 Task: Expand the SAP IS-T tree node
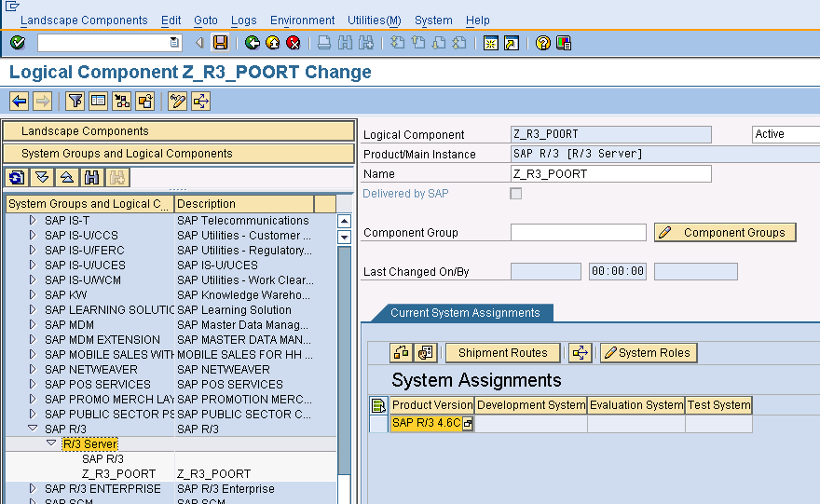coord(33,220)
